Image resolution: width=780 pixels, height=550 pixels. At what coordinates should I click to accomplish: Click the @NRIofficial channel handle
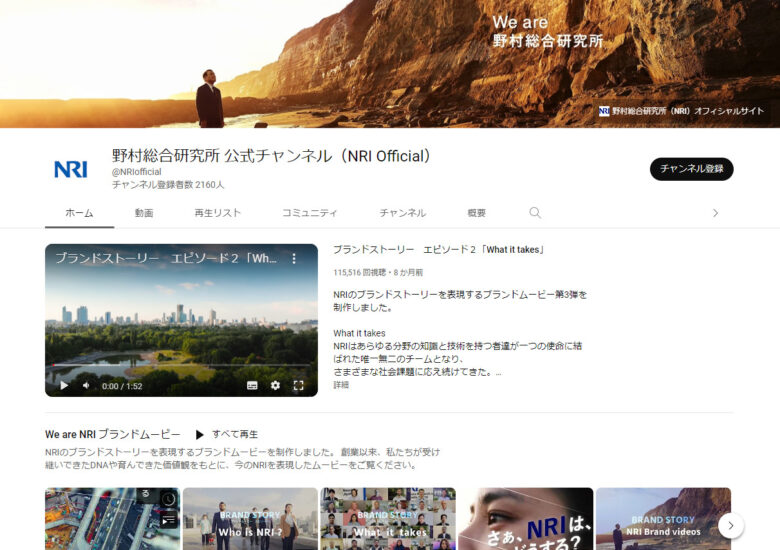coord(137,172)
